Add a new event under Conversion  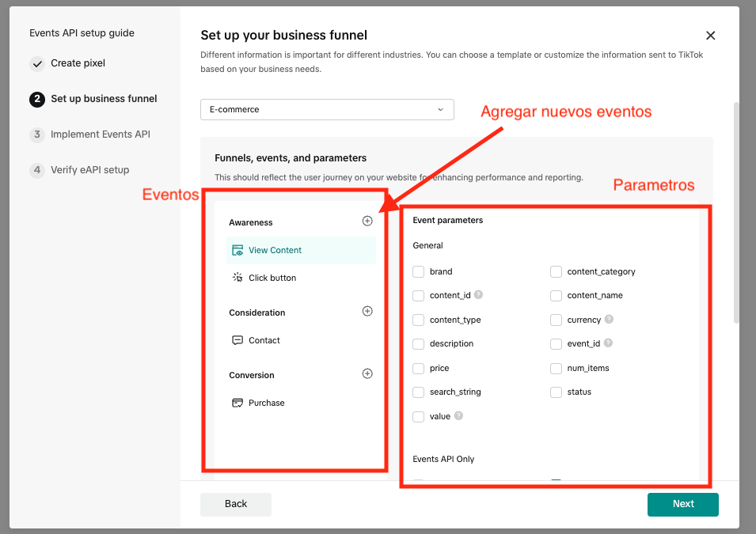(367, 373)
